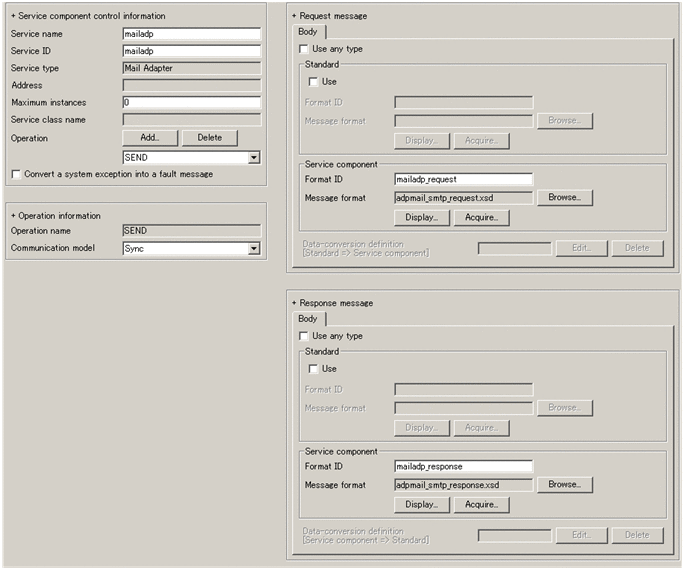Check Use any type in Response message
Viewport: 685px width, 571px height.
tap(304, 337)
